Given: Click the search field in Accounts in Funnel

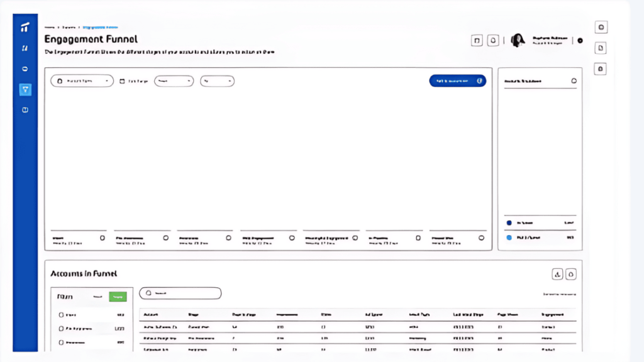Looking at the screenshot, I should click(x=180, y=293).
